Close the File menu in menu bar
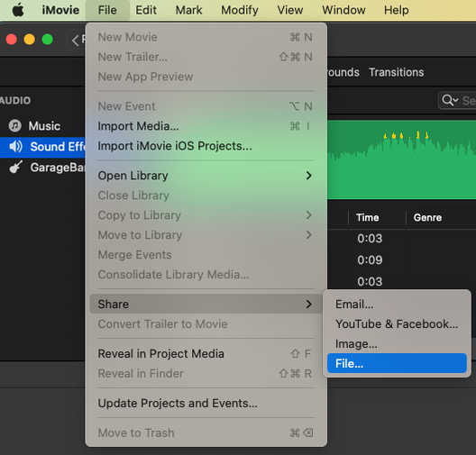 click(x=107, y=10)
